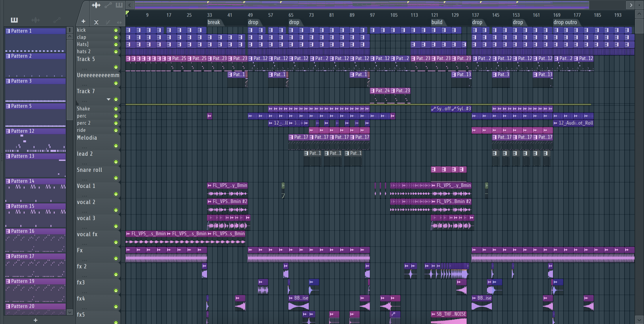Screen dimensions: 644x324
Task: Click the small icon on the Pat..13 clip at bar 129
Action: [454, 75]
